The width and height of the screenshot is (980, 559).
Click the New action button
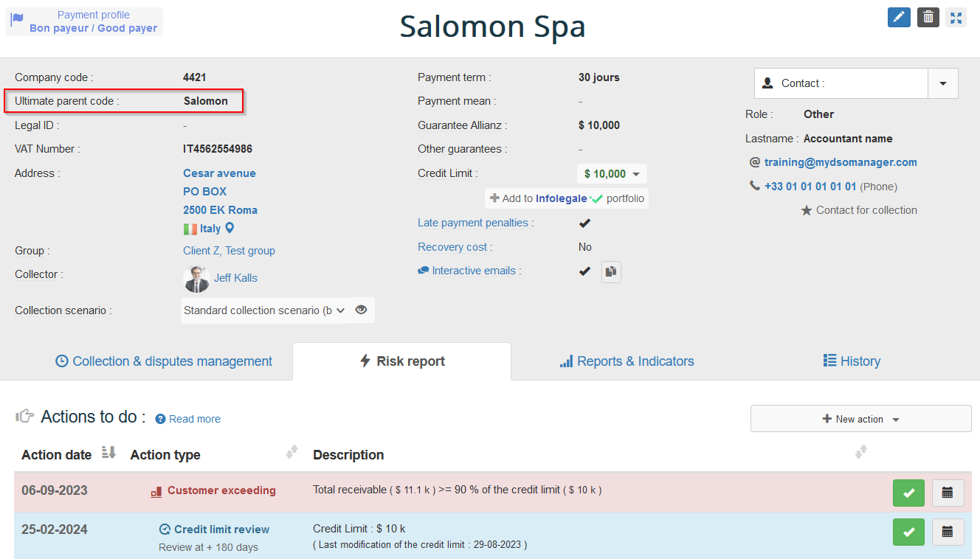click(x=860, y=419)
